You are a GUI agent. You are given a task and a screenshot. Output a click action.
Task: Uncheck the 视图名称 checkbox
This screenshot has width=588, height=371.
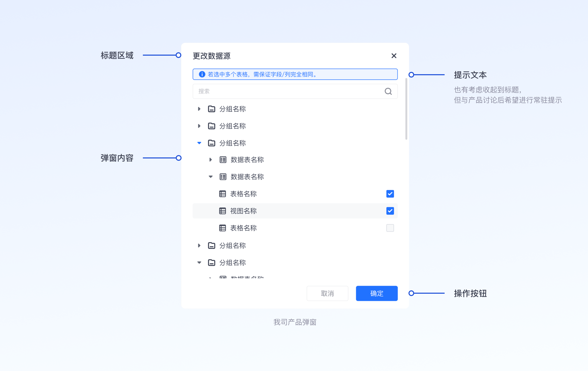pos(390,211)
